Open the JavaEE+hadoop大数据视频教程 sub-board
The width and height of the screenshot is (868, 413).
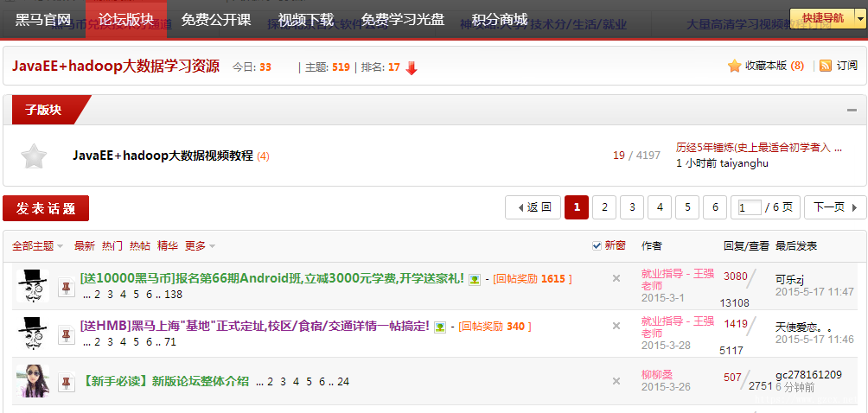coord(163,156)
